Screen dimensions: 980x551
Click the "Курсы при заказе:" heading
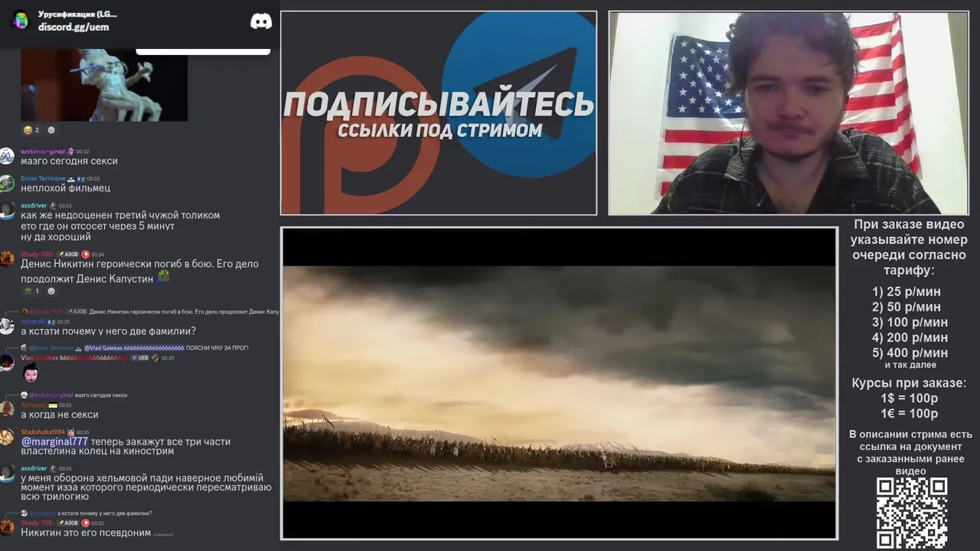(909, 383)
